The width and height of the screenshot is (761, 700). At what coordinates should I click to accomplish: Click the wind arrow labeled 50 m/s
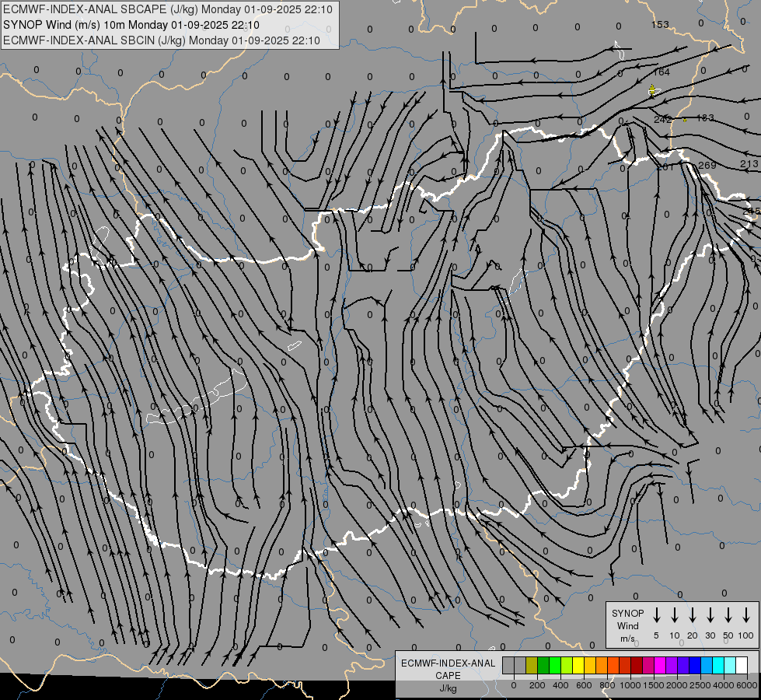coord(728,615)
